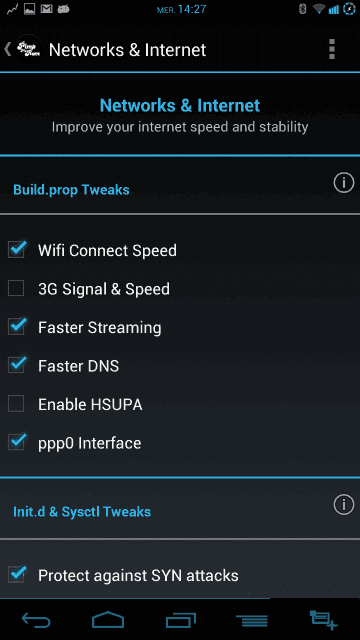This screenshot has height=640, width=360.
Task: Tap the battery status icon
Action: click(x=349, y=9)
